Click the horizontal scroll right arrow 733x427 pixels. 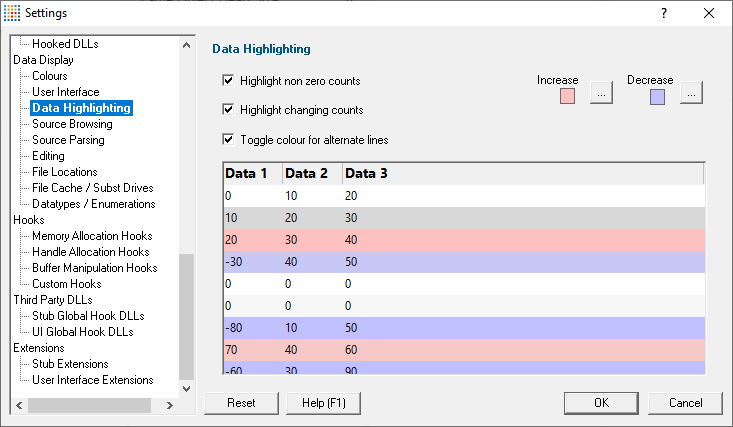(170, 405)
